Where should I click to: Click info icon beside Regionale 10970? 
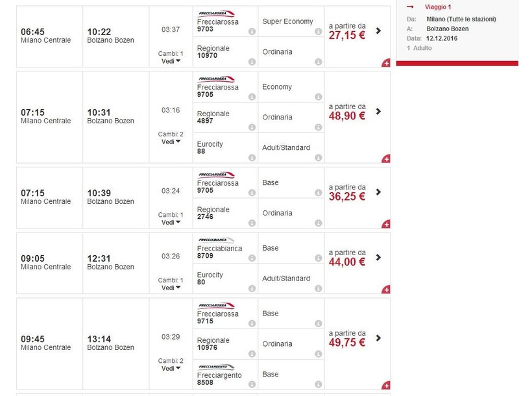pos(252,62)
